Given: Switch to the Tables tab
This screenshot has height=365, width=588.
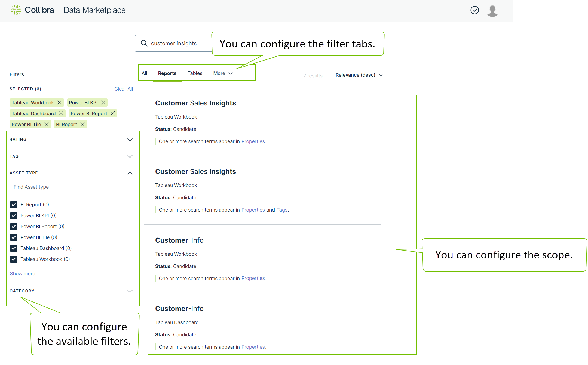Looking at the screenshot, I should [195, 73].
